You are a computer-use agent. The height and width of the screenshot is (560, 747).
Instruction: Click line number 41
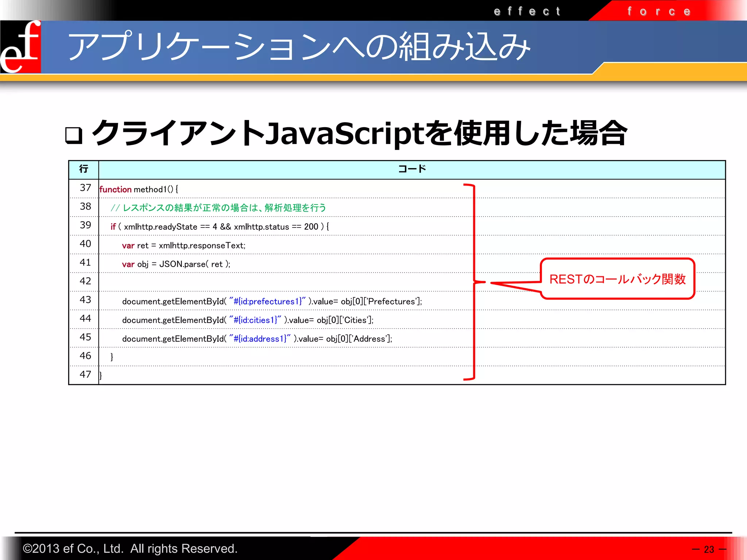pos(85,262)
